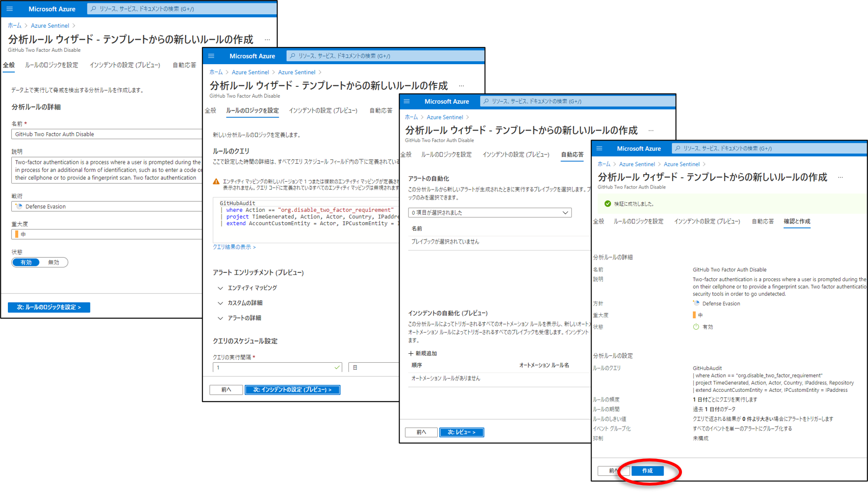
Task: Select 全般 tab in the 確認と作成 window
Action: tap(599, 222)
